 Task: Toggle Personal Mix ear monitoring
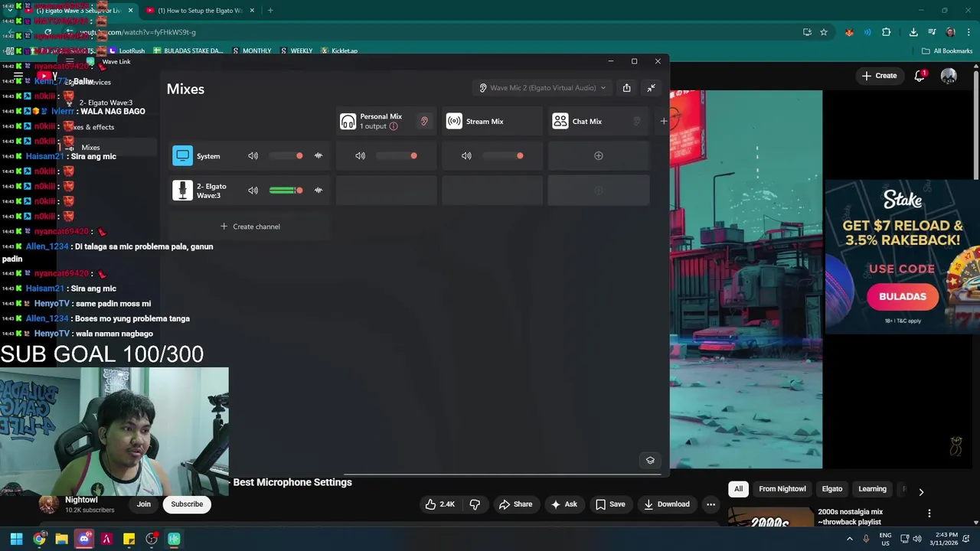pos(424,122)
